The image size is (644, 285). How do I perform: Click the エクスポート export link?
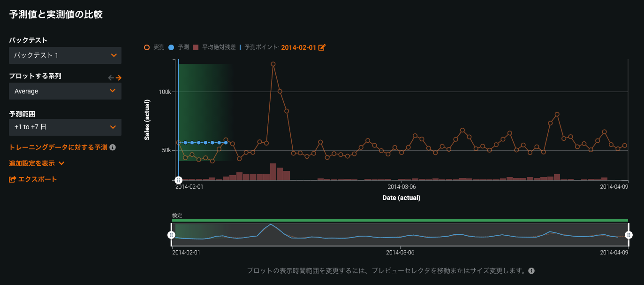[38, 179]
